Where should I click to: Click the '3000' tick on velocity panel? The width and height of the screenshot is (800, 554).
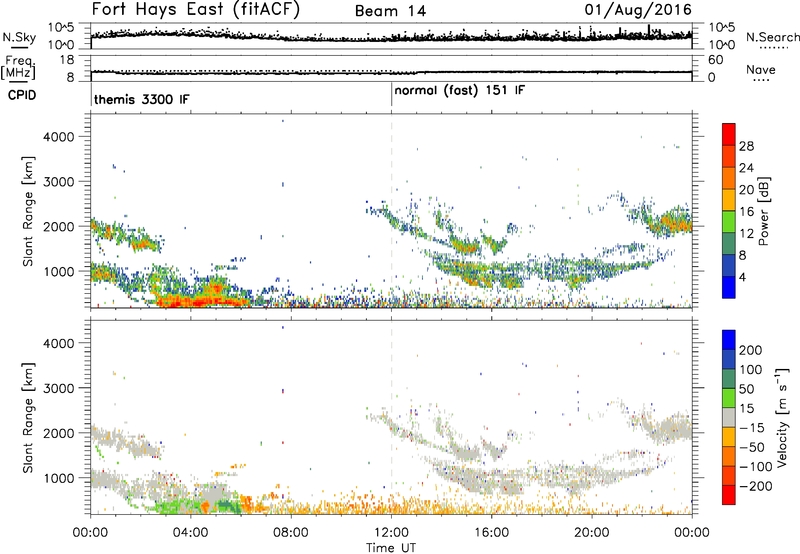[x=59, y=388]
